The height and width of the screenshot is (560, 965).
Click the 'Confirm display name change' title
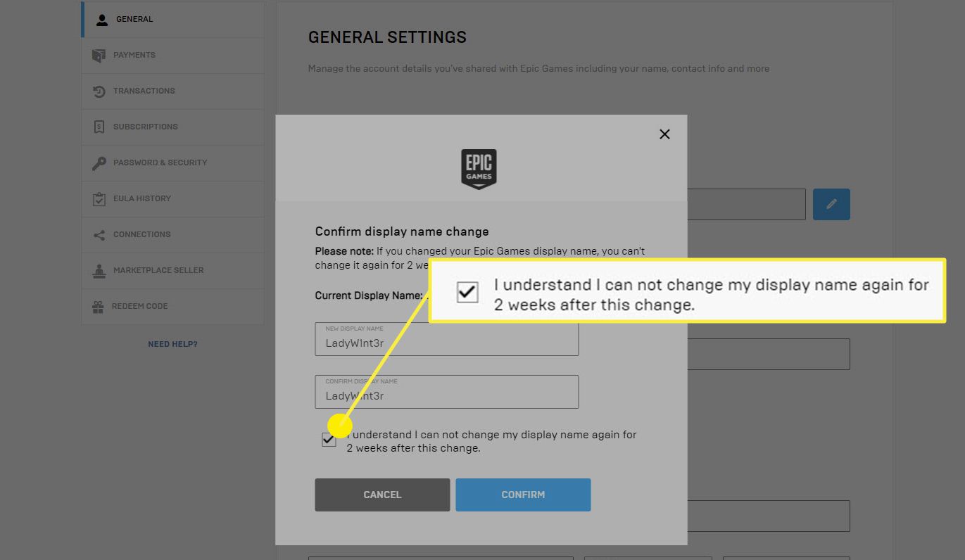pyautogui.click(x=402, y=231)
